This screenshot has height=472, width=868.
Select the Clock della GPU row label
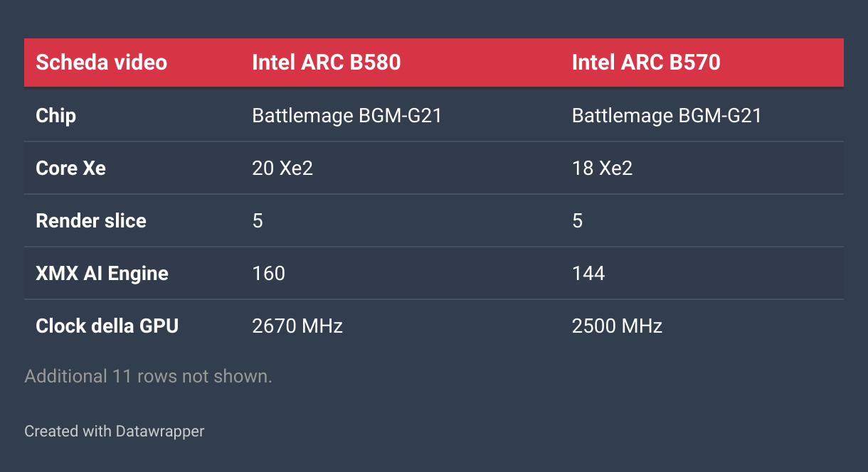coord(107,326)
